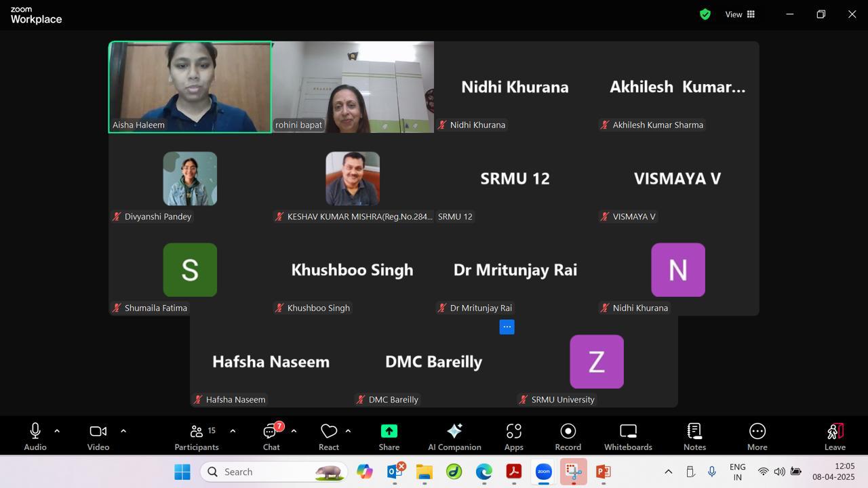868x488 pixels.
Task: Expand the Chat options chevron
Action: coord(294,431)
